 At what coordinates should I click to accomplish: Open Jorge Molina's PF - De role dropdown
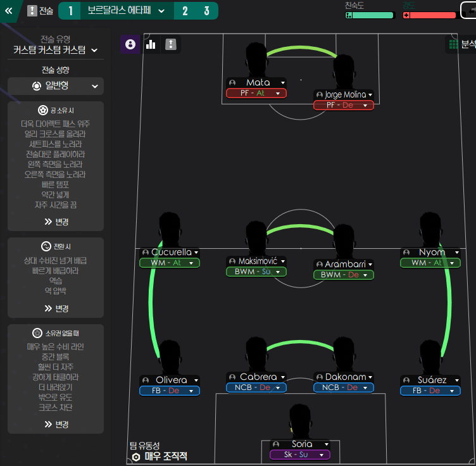tap(343, 105)
